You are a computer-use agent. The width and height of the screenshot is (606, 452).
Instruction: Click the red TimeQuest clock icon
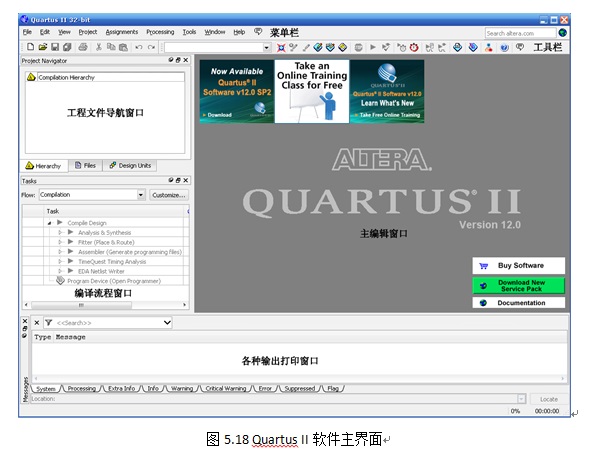(x=414, y=48)
